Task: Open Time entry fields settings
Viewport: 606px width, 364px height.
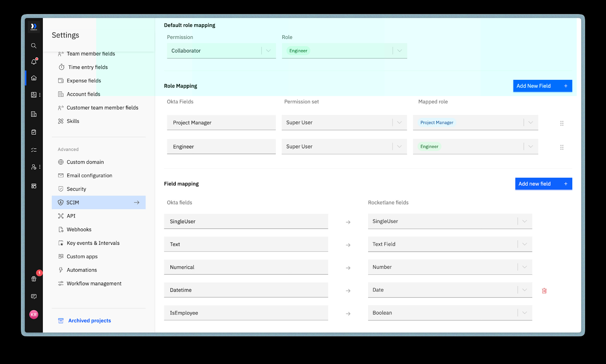Action: click(x=88, y=67)
